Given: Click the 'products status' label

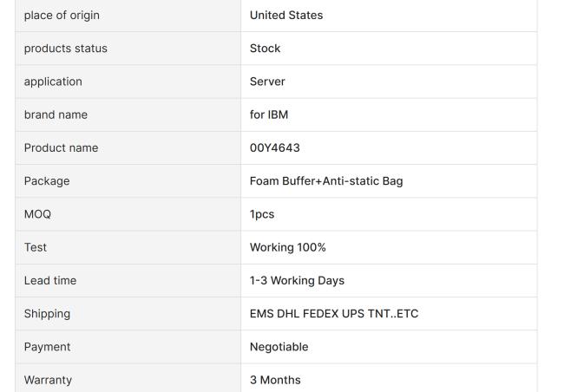Looking at the screenshot, I should tap(65, 49).
